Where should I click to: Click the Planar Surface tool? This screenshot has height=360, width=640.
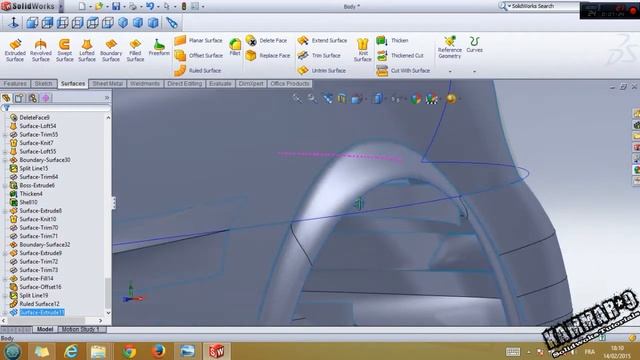click(x=198, y=40)
